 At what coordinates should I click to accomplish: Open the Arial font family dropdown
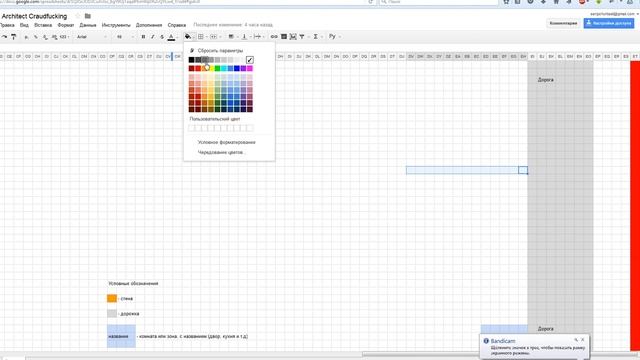pyautogui.click(x=92, y=37)
